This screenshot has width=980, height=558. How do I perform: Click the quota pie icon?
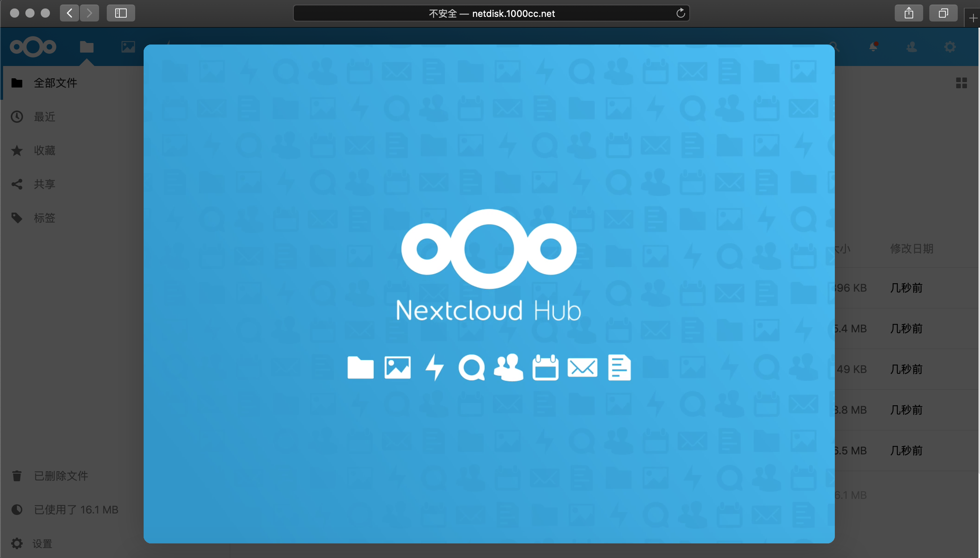17,510
